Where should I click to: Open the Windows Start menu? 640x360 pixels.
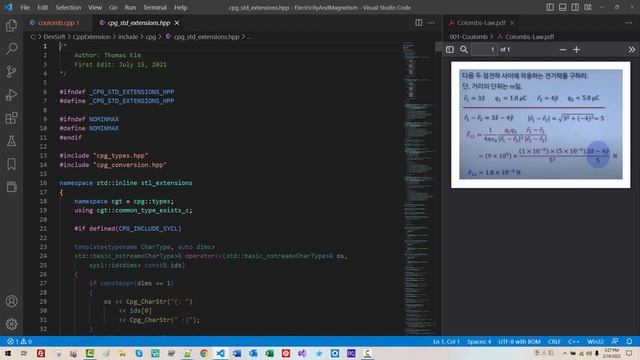point(8,353)
